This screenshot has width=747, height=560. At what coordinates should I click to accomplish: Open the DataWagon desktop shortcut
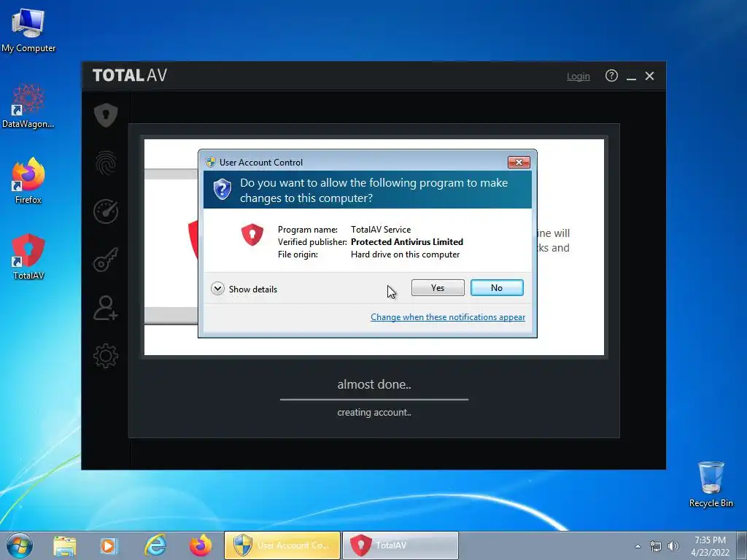pyautogui.click(x=28, y=106)
